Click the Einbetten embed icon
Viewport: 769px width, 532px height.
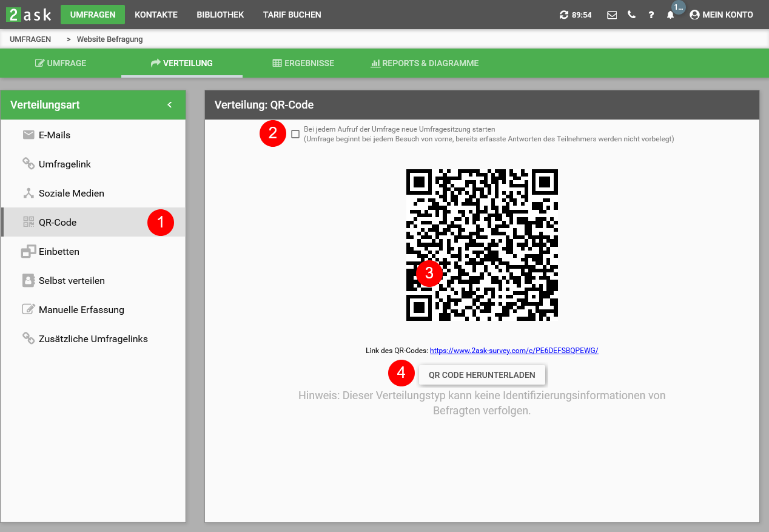pyautogui.click(x=29, y=251)
